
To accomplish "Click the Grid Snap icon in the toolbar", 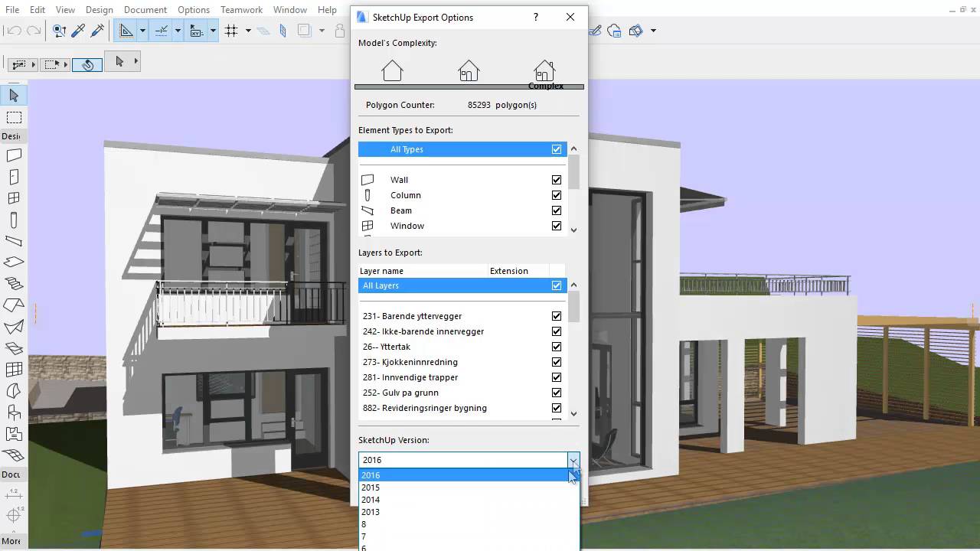I will tap(231, 31).
